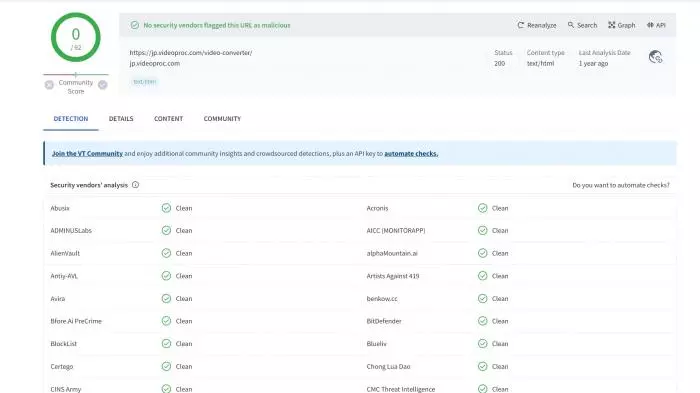The width and height of the screenshot is (700, 393).
Task: Click the detection score circle showing 0
Action: 75,37
